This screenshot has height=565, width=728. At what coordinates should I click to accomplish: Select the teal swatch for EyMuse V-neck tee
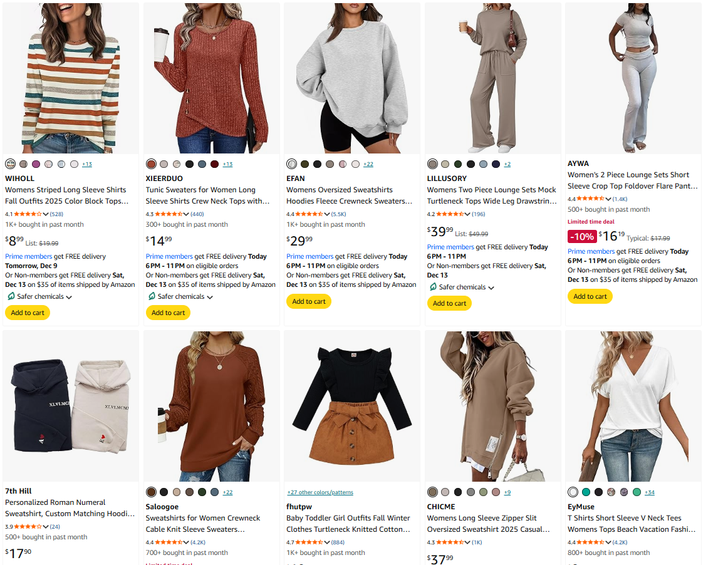586,492
